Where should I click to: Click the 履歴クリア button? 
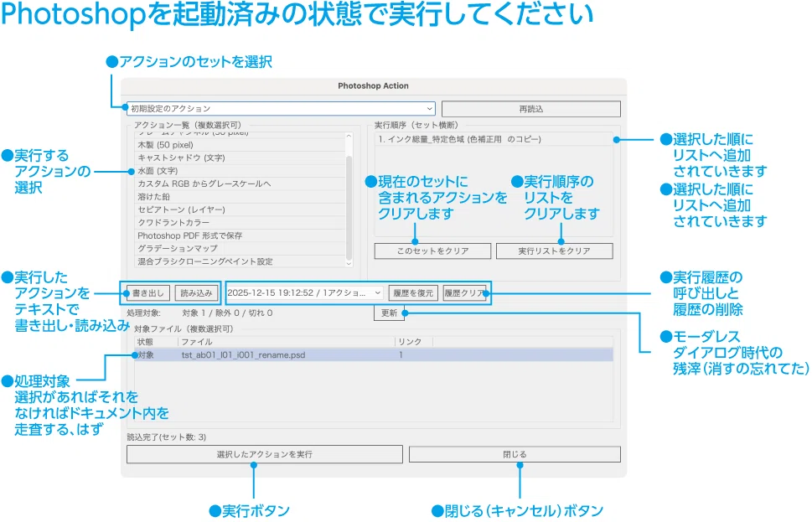pos(464,293)
